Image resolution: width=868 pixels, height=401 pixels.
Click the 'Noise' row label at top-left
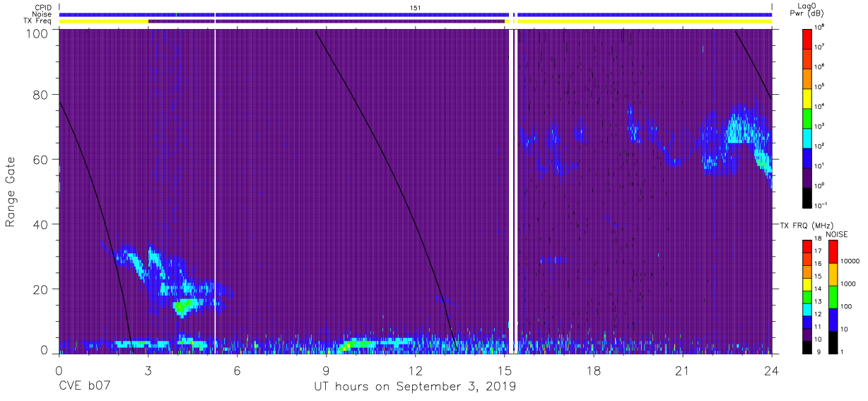(43, 14)
